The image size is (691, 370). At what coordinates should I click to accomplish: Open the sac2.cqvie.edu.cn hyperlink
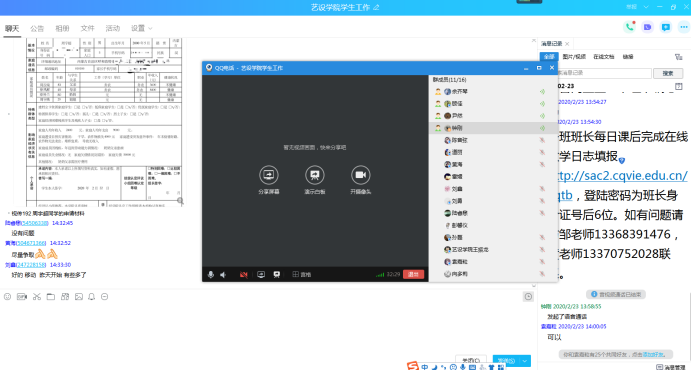pos(622,175)
